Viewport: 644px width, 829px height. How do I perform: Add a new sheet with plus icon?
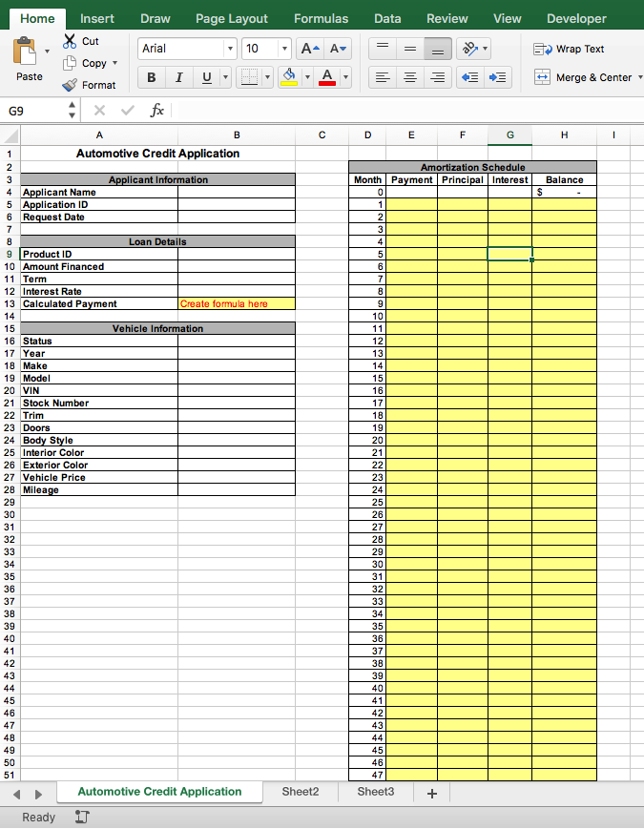click(432, 794)
